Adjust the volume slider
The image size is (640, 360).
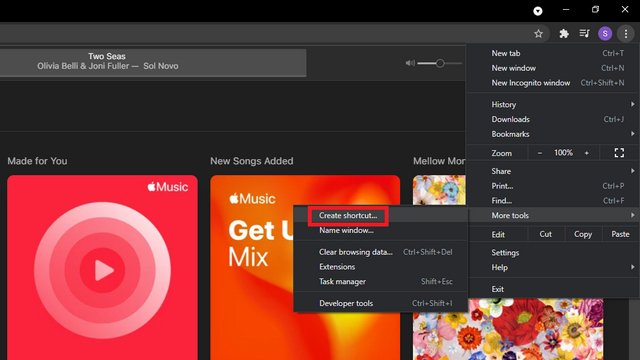pos(440,63)
